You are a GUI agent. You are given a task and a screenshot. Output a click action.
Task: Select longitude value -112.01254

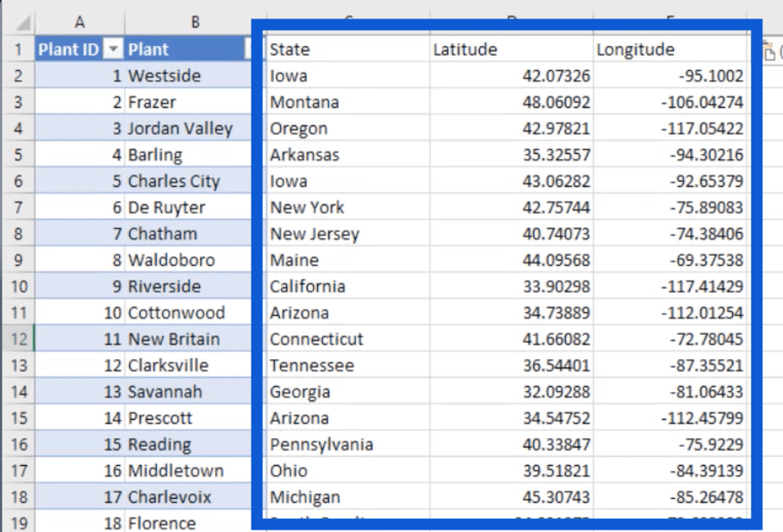(670, 312)
